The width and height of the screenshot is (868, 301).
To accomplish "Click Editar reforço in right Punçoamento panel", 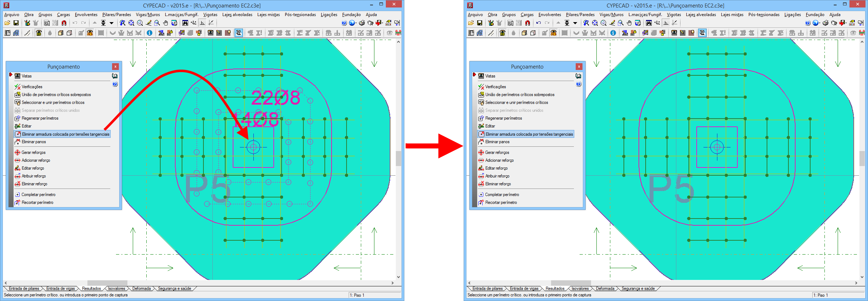I will click(x=496, y=168).
